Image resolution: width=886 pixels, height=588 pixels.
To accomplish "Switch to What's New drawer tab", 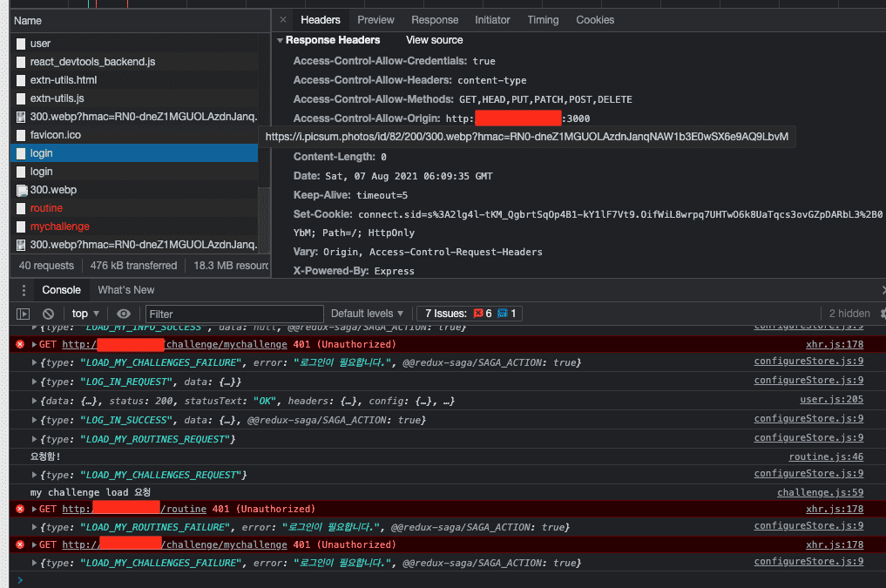I will pyautogui.click(x=125, y=290).
